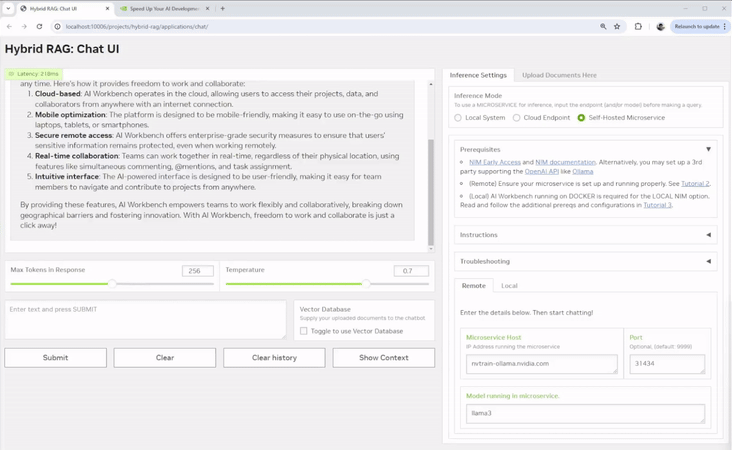Open the Tutorial 3 link
The image size is (732, 450).
pyautogui.click(x=657, y=205)
